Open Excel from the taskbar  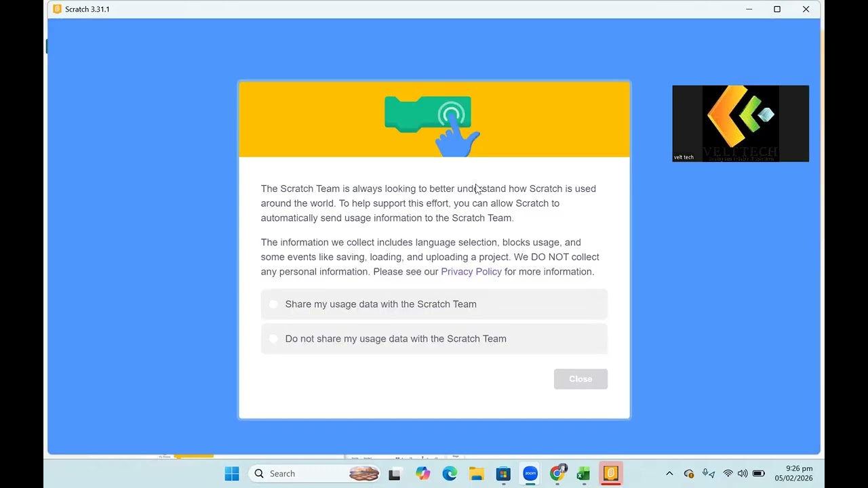(583, 474)
